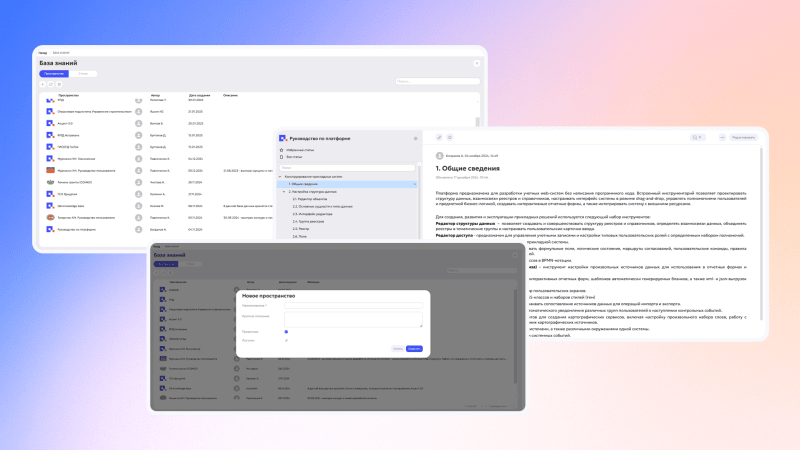Click the round icon next to the pencil button
Image resolution: width=800 pixels, height=450 pixels.
point(450,137)
